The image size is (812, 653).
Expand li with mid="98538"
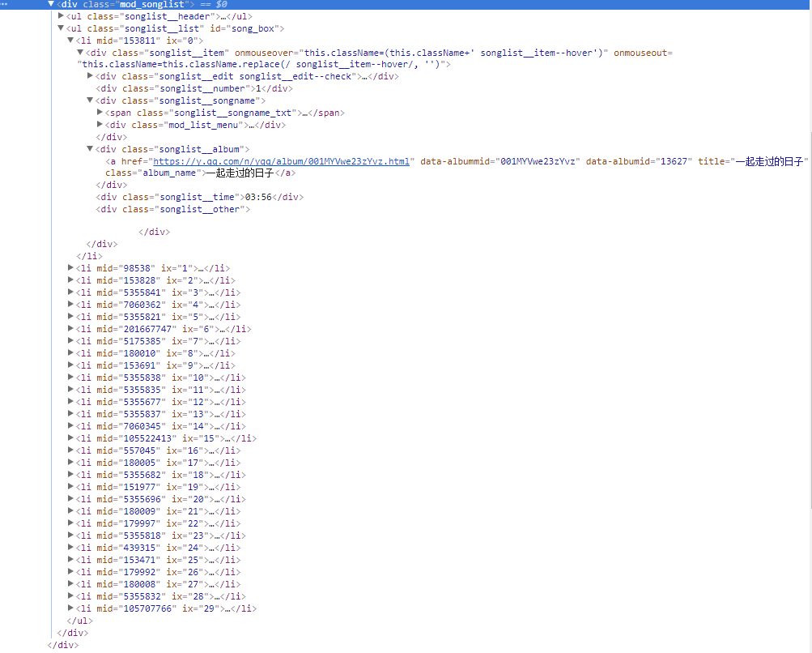click(70, 268)
